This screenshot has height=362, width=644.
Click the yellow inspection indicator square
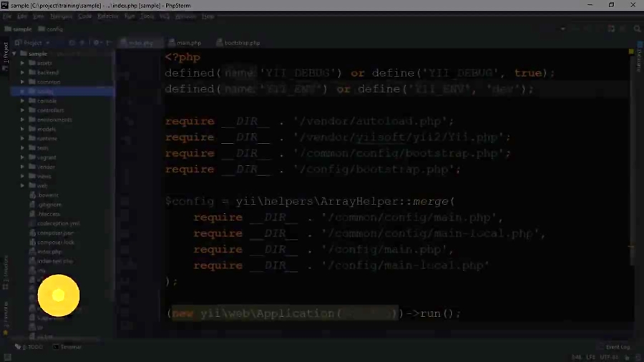[631, 52]
